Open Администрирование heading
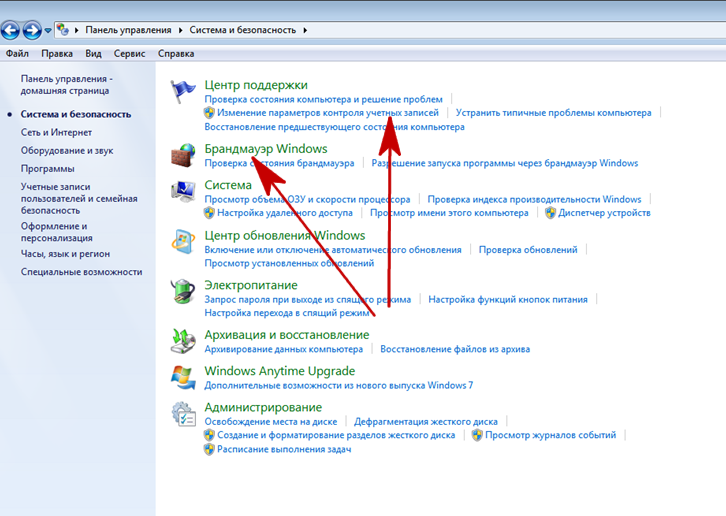Image resolution: width=726 pixels, height=516 pixels. 263,407
